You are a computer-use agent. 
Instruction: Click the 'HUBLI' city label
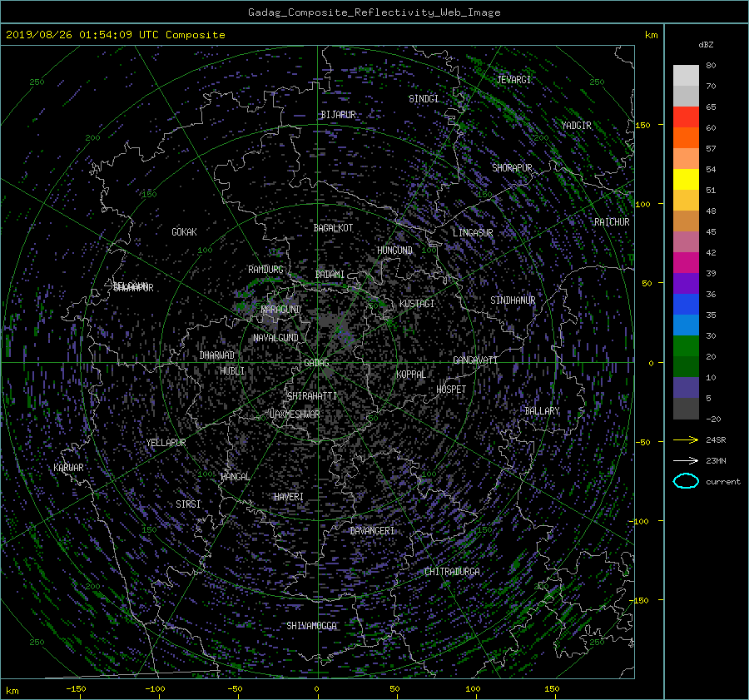232,371
